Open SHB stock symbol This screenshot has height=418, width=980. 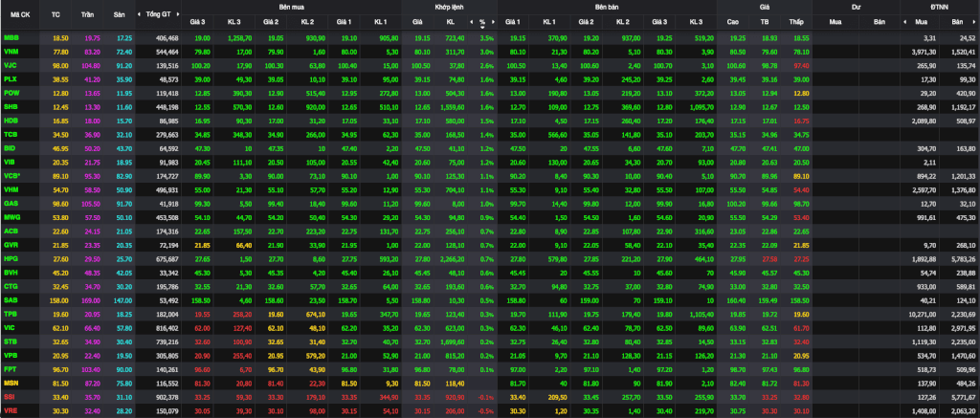pos(11,107)
